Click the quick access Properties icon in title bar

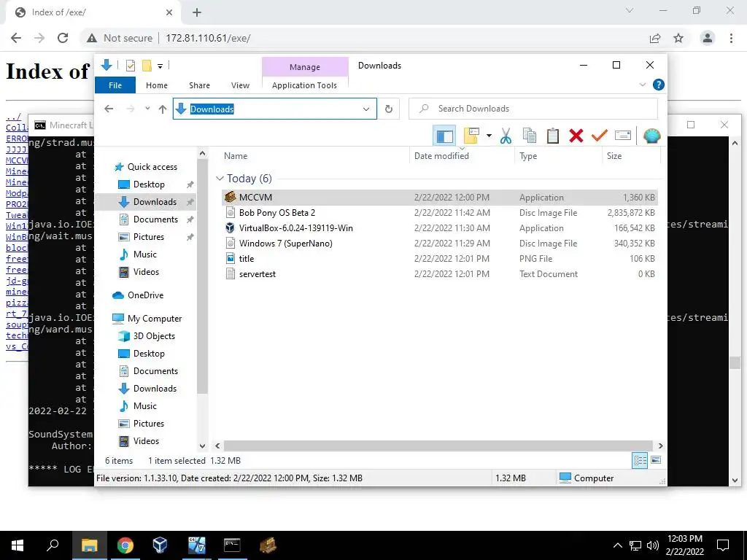coord(130,66)
